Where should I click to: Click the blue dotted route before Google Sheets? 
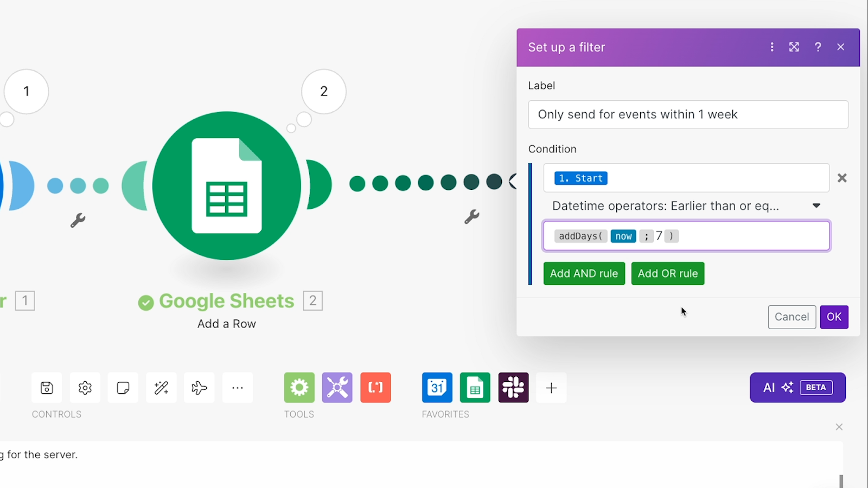tap(78, 185)
